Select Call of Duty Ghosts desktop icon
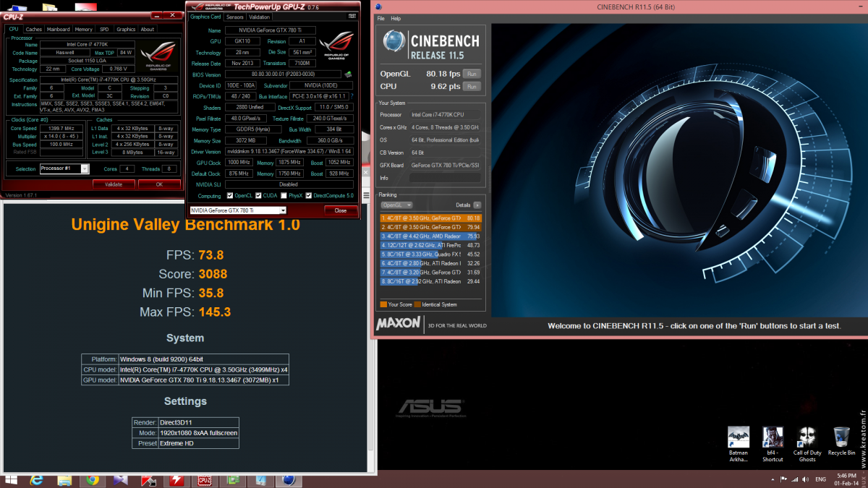 pos(807,445)
